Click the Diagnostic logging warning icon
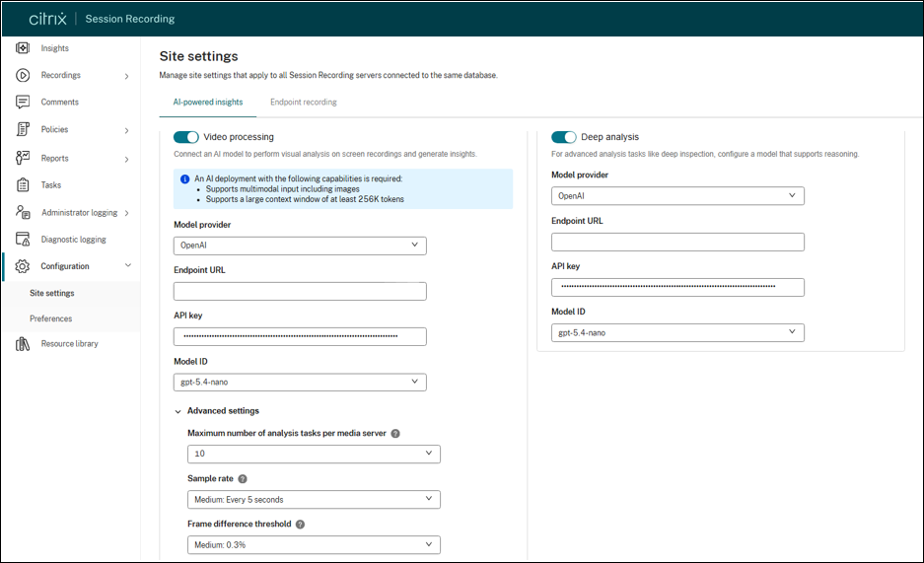Viewport: 924px width, 563px height. 23,239
